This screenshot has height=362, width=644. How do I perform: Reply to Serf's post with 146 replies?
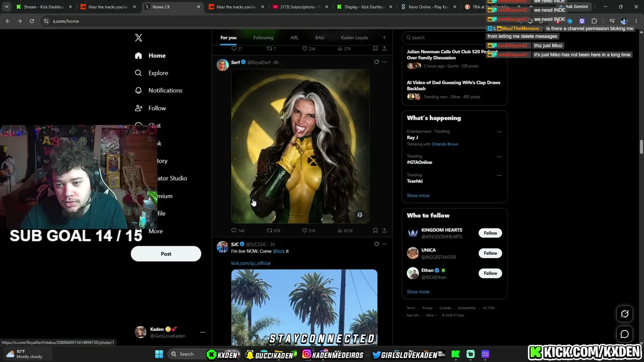coord(237,230)
